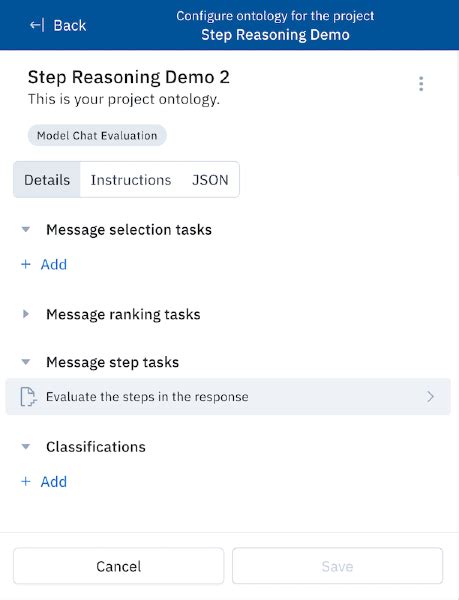Click the Save button
This screenshot has width=459, height=600.
click(337, 566)
